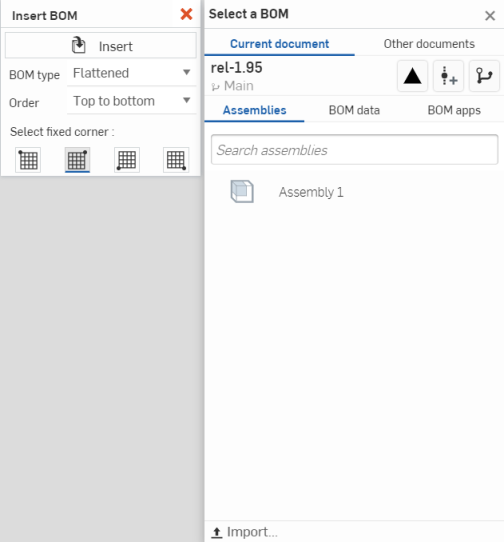Image resolution: width=504 pixels, height=542 pixels.
Task: Open the BOM apps tab
Action: tap(454, 110)
